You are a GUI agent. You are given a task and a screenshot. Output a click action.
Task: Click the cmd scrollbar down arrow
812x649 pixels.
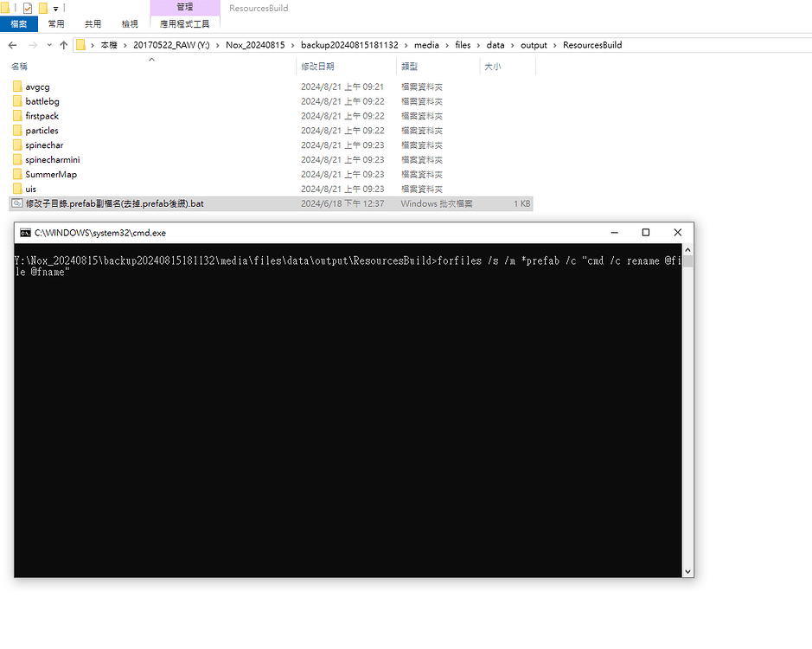click(x=687, y=571)
